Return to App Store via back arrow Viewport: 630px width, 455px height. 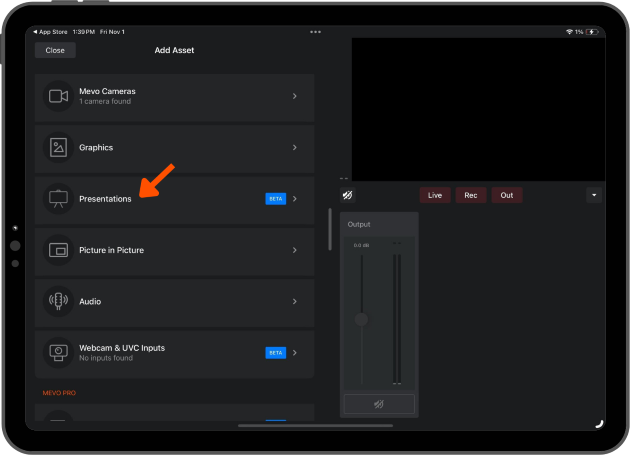pyautogui.click(x=50, y=32)
